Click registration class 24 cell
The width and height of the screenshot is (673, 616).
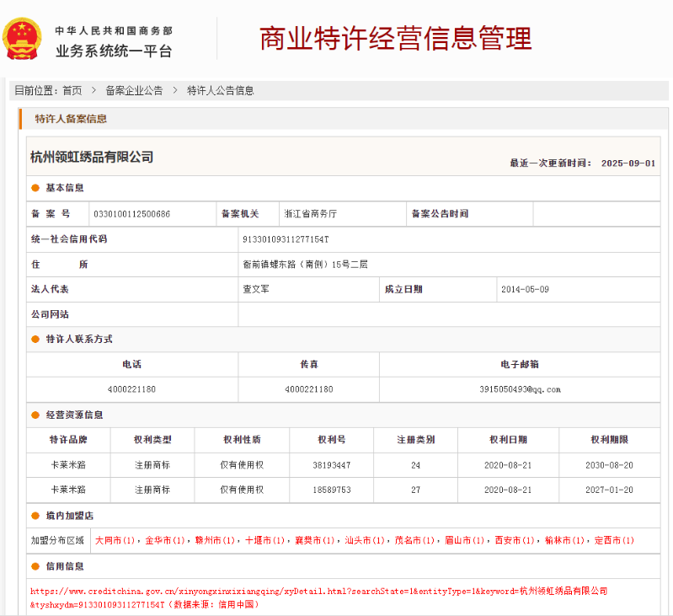(415, 465)
